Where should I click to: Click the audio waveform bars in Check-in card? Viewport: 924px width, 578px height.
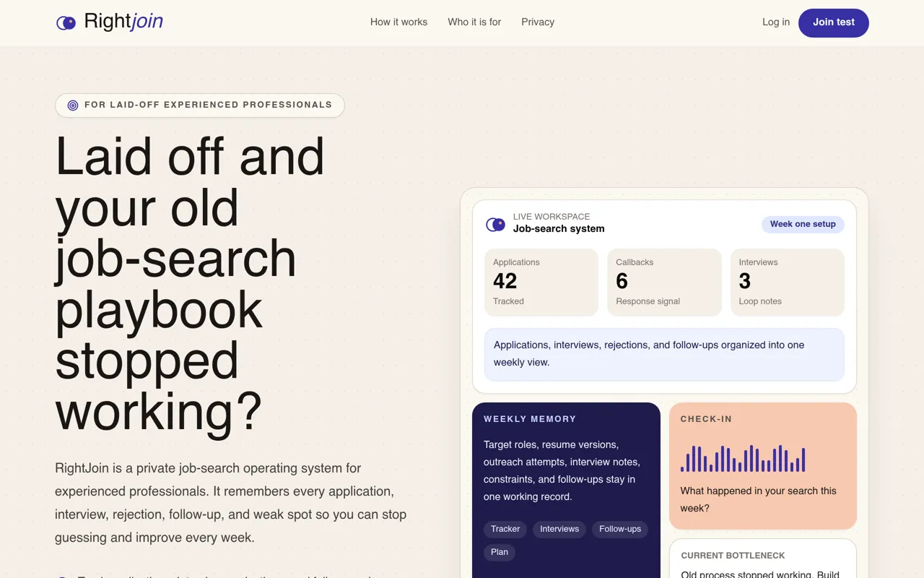tap(743, 459)
